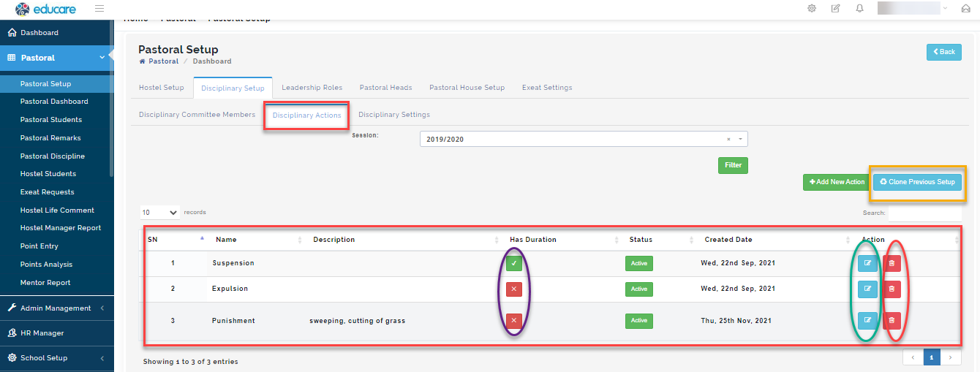Edit the Suspension action
This screenshot has height=372, width=980.
[x=867, y=263]
